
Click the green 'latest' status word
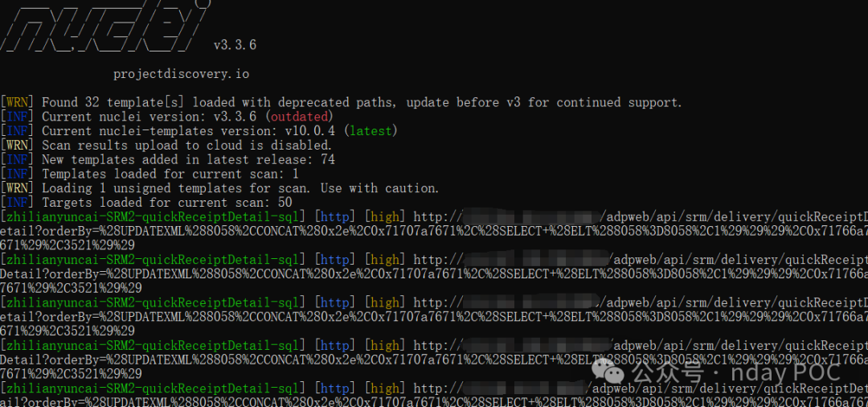click(371, 131)
